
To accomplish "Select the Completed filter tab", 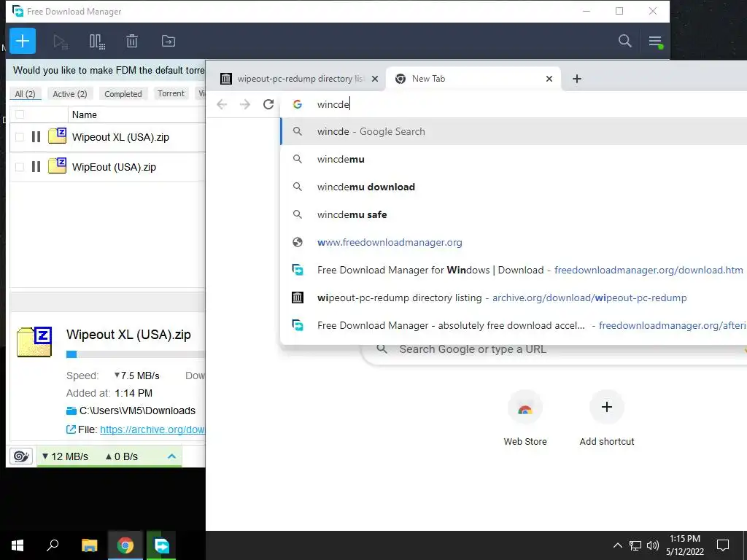I will (123, 94).
